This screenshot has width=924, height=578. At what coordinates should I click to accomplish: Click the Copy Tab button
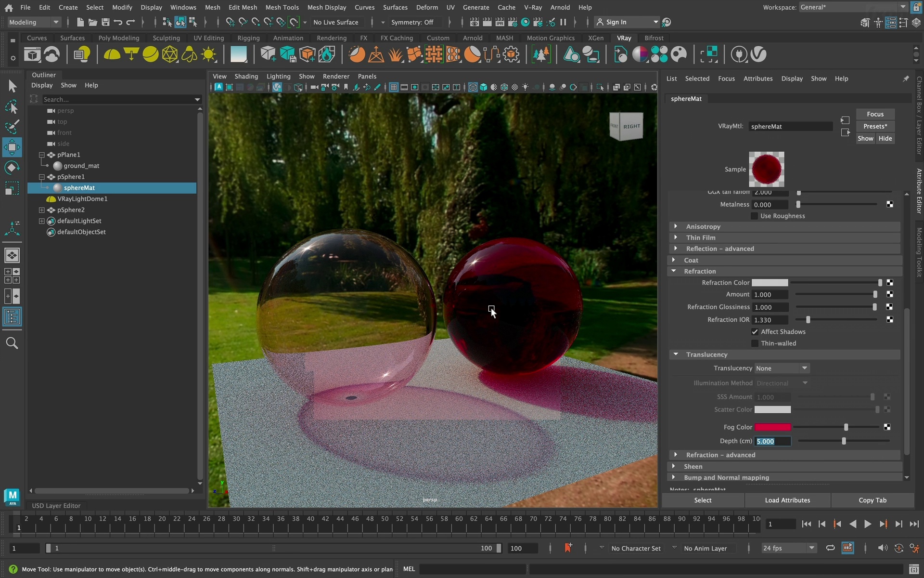coord(872,500)
